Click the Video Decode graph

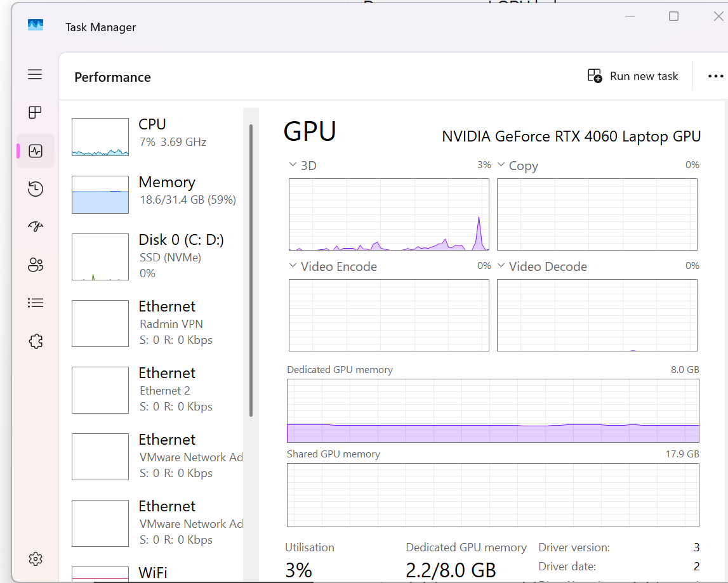pyautogui.click(x=597, y=315)
